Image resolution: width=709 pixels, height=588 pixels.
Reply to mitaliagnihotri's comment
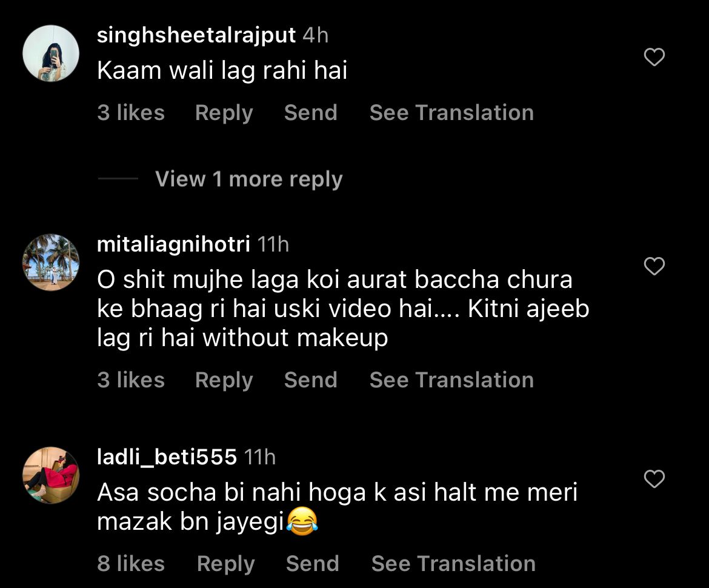[x=224, y=380]
